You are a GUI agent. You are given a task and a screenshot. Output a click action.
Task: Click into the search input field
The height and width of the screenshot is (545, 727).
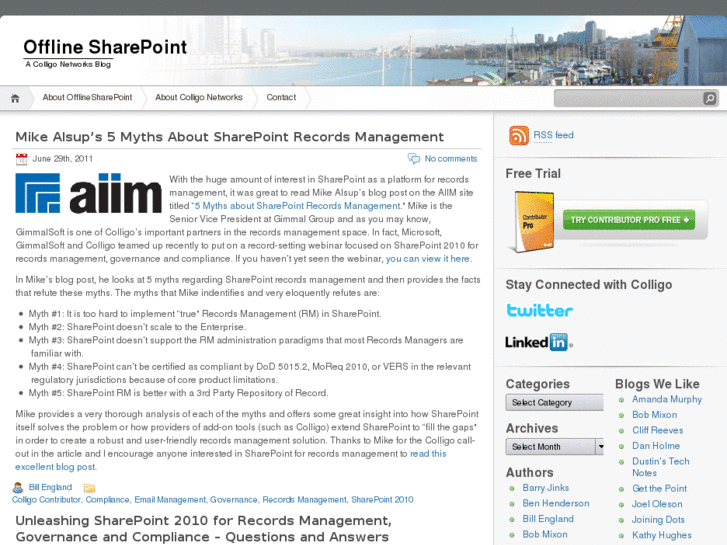click(x=629, y=98)
